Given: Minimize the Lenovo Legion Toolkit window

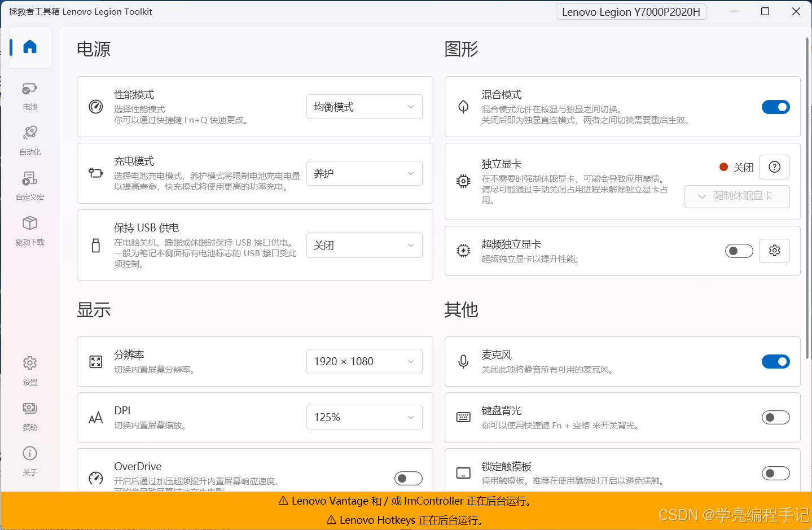Looking at the screenshot, I should [x=734, y=12].
